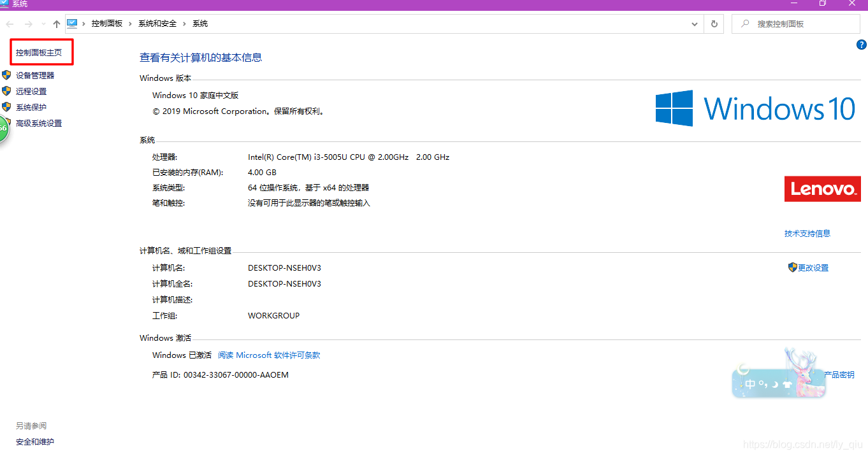The image size is (868, 456).
Task: Refresh the page with the refresh button
Action: tap(714, 24)
